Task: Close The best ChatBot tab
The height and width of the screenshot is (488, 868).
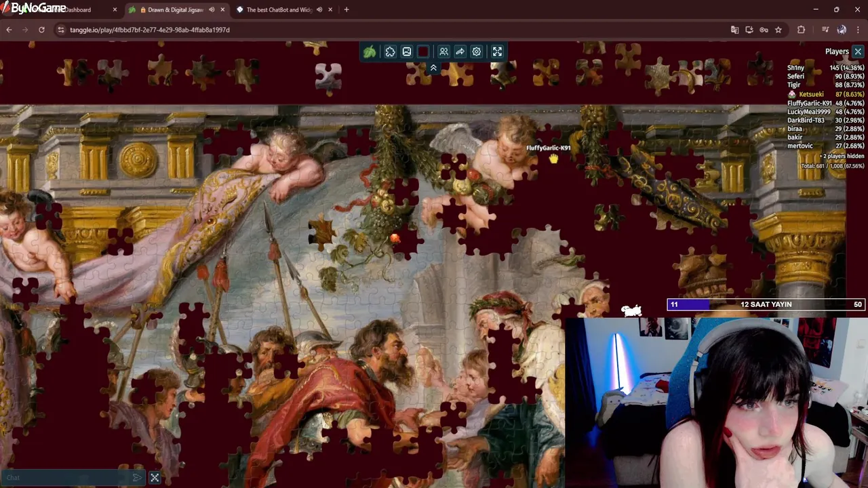Action: pos(330,9)
